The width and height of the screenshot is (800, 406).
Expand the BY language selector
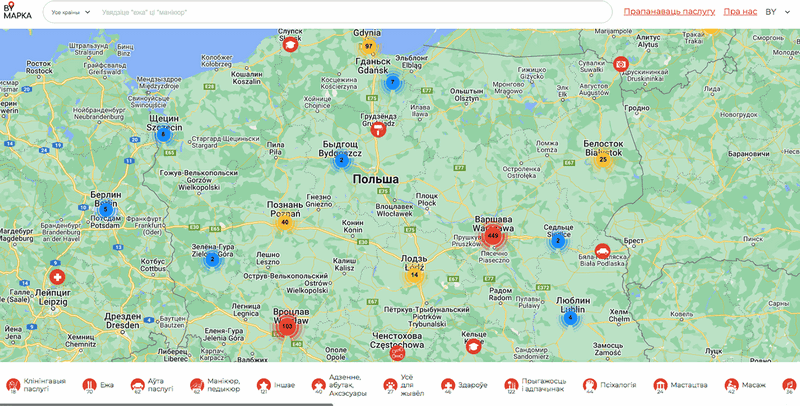pos(775,12)
